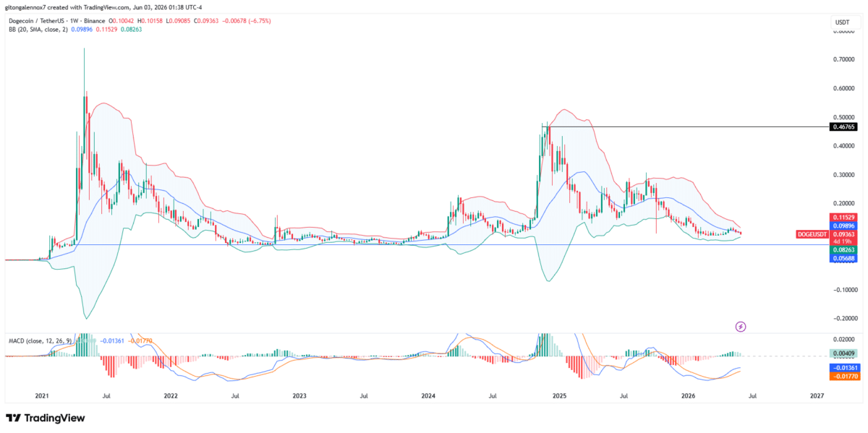The image size is (868, 433).
Task: Select the 0.46765 horizontal line price label
Action: click(843, 127)
